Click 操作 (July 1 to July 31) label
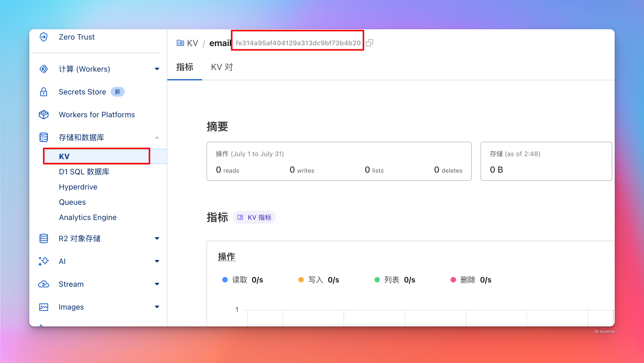The image size is (644, 363). 250,154
